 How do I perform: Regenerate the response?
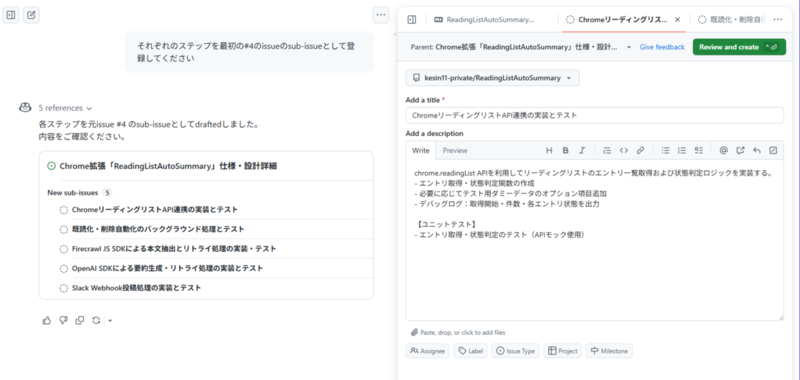(x=96, y=320)
